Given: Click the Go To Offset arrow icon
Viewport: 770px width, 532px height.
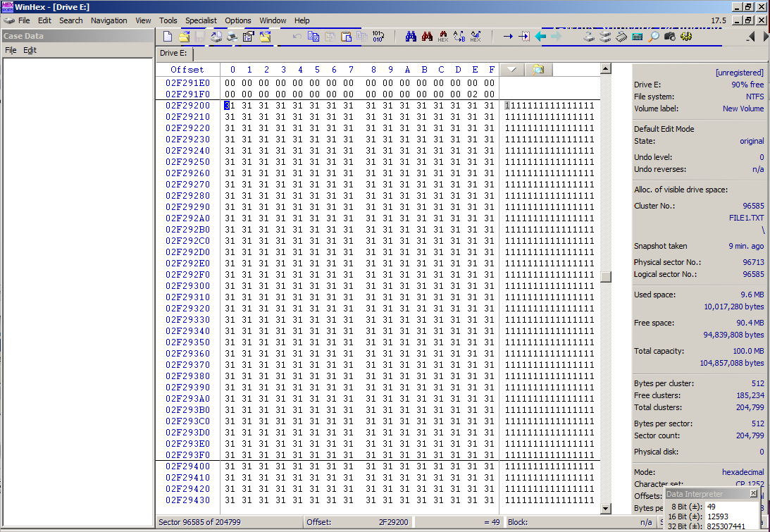Looking at the screenshot, I should pos(507,37).
